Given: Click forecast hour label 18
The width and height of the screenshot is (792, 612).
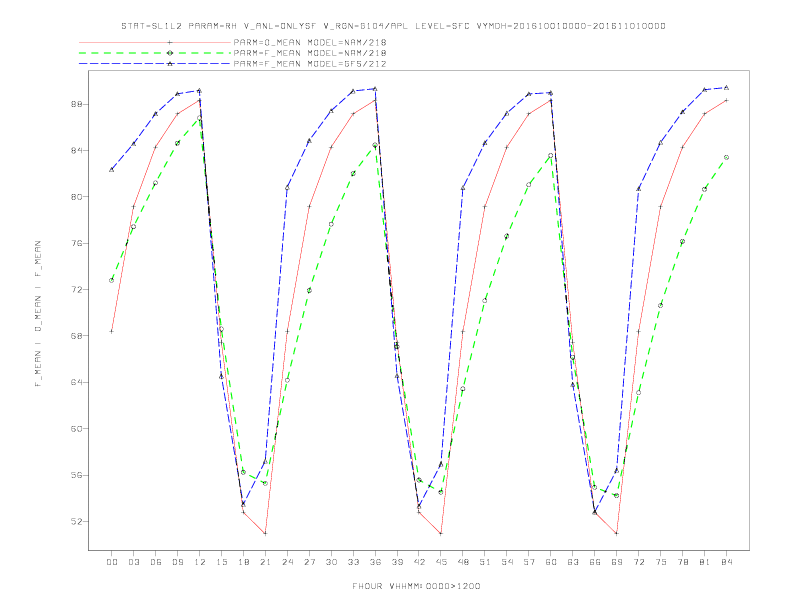Looking at the screenshot, I should [243, 562].
